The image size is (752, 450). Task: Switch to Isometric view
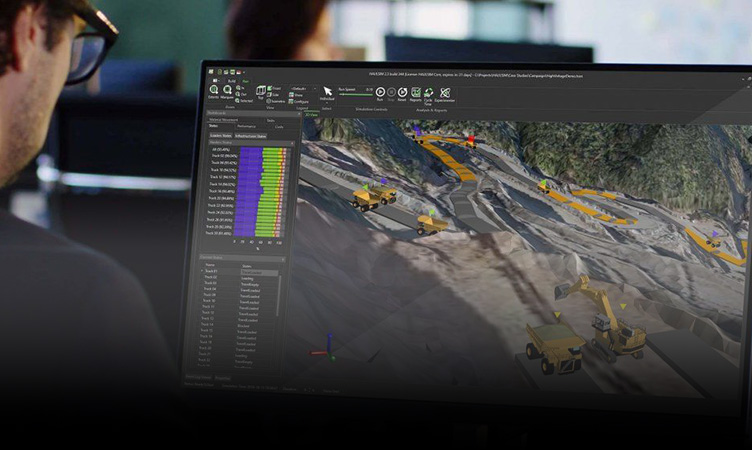click(x=276, y=101)
